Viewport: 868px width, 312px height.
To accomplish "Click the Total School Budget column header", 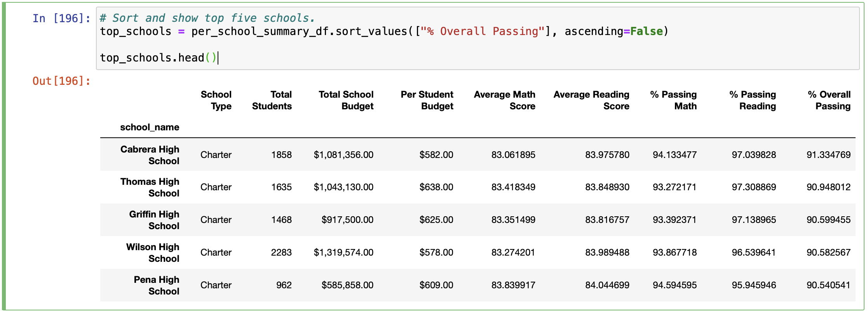I will [x=346, y=100].
